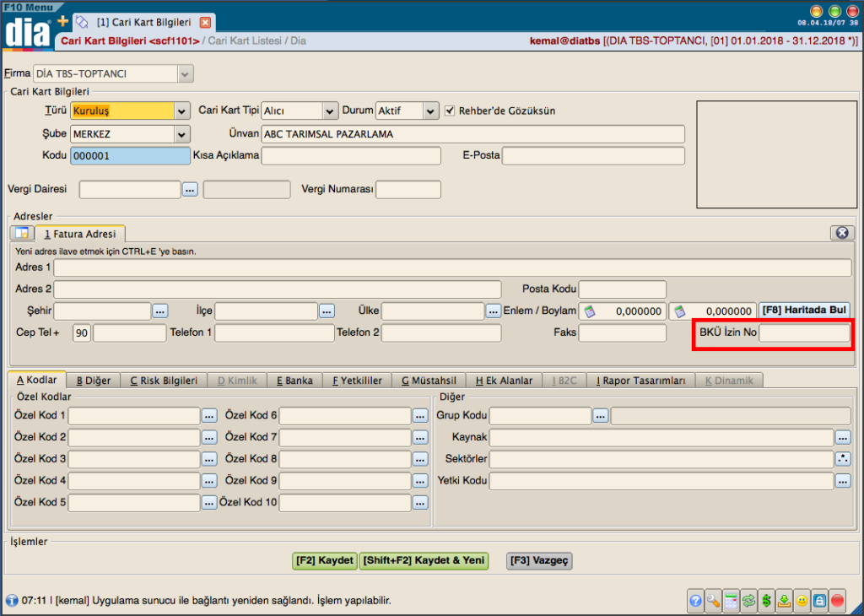The width and height of the screenshot is (864, 616).
Task: Open Özel Kod 10 lookup button
Action: (420, 503)
